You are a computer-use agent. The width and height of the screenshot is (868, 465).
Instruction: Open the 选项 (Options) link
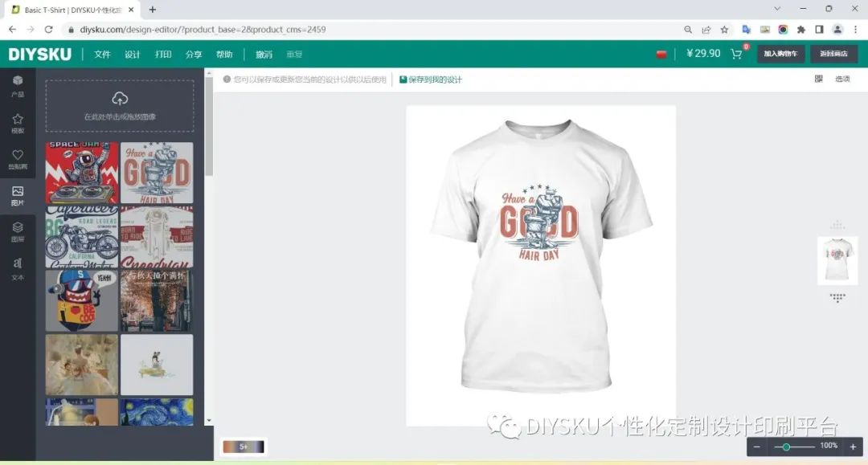(x=842, y=79)
